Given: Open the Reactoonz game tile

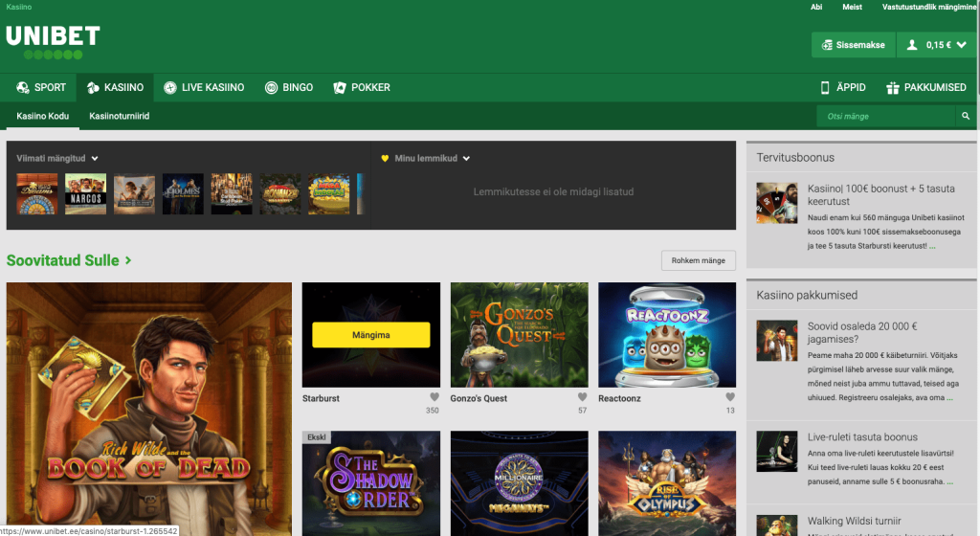Looking at the screenshot, I should point(667,335).
